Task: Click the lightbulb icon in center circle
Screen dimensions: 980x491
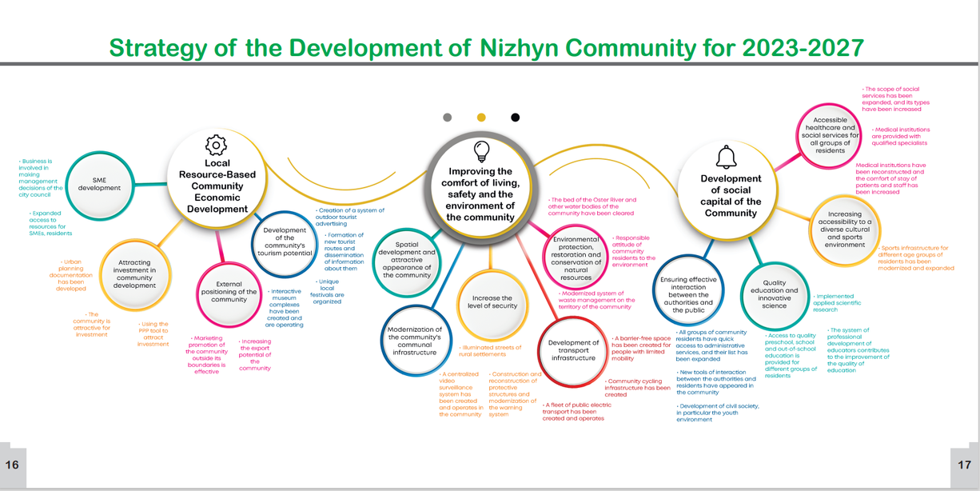Action: coord(480,150)
